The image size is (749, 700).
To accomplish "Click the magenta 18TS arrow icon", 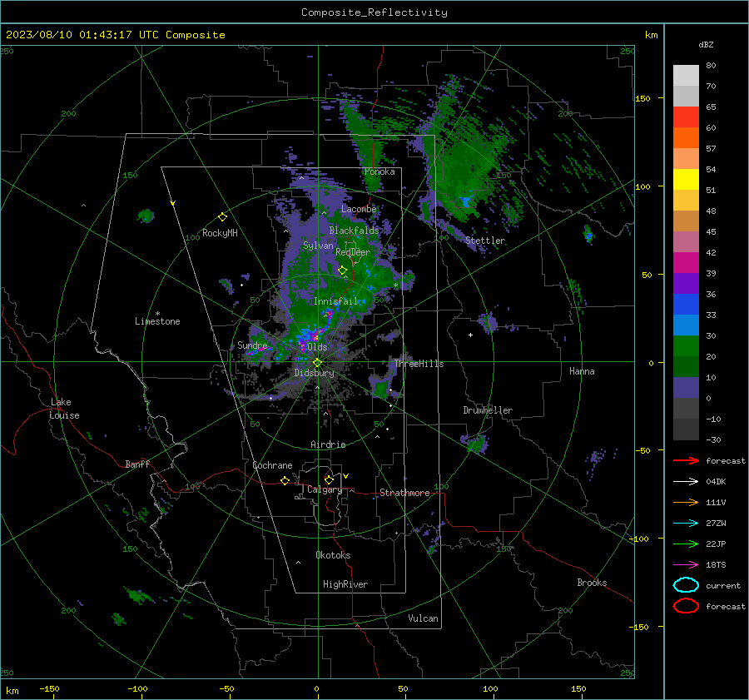I will click(x=686, y=565).
